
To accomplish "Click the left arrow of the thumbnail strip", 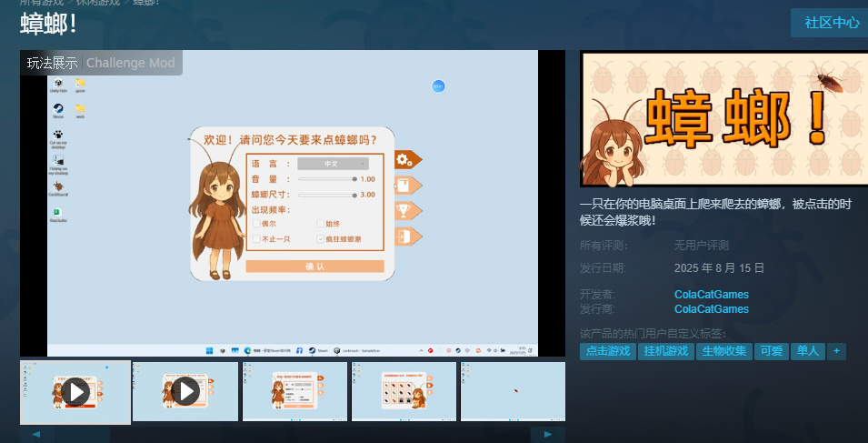I will pos(36,435).
